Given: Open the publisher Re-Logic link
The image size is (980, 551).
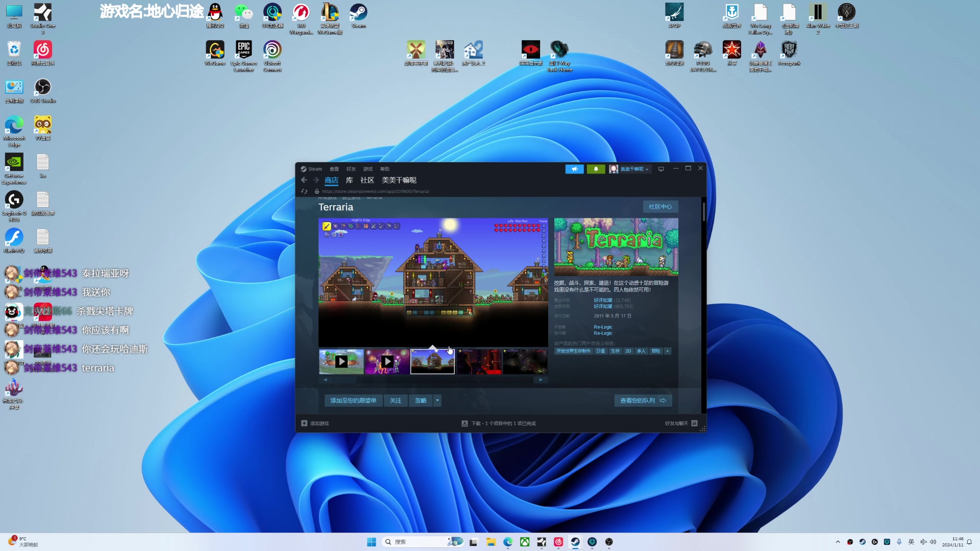Looking at the screenshot, I should (x=603, y=333).
